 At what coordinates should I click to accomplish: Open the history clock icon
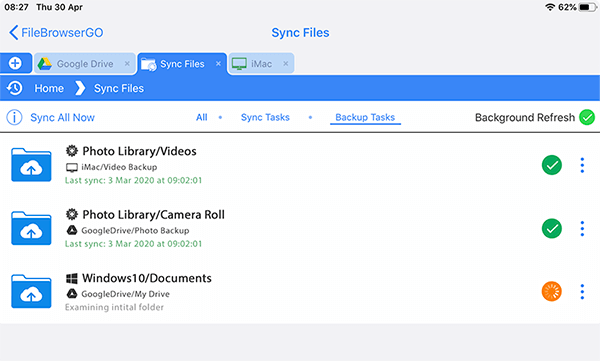click(15, 88)
